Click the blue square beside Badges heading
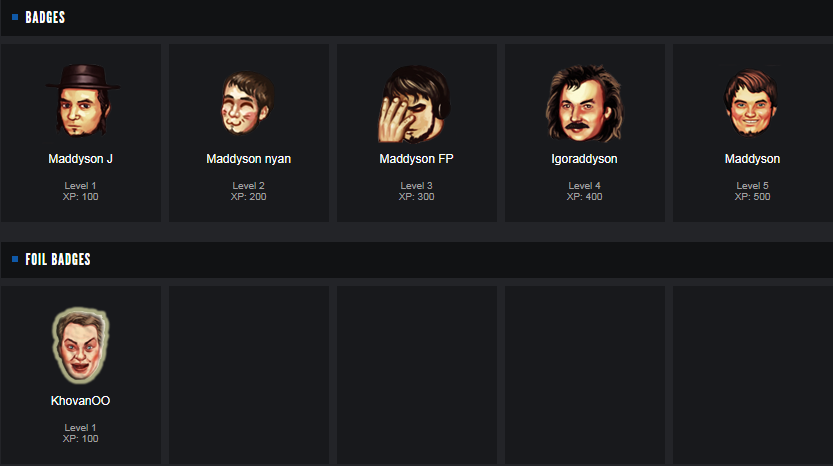 coord(15,18)
